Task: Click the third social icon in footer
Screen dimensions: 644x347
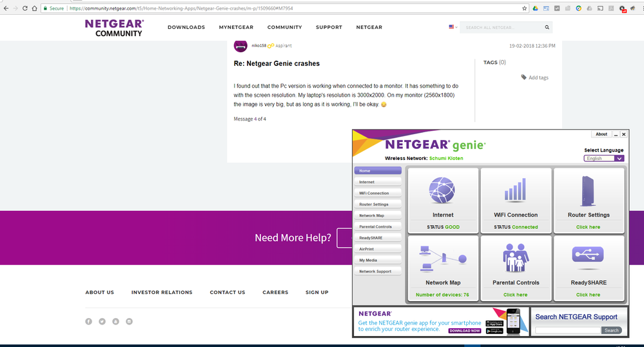Action: [116, 321]
